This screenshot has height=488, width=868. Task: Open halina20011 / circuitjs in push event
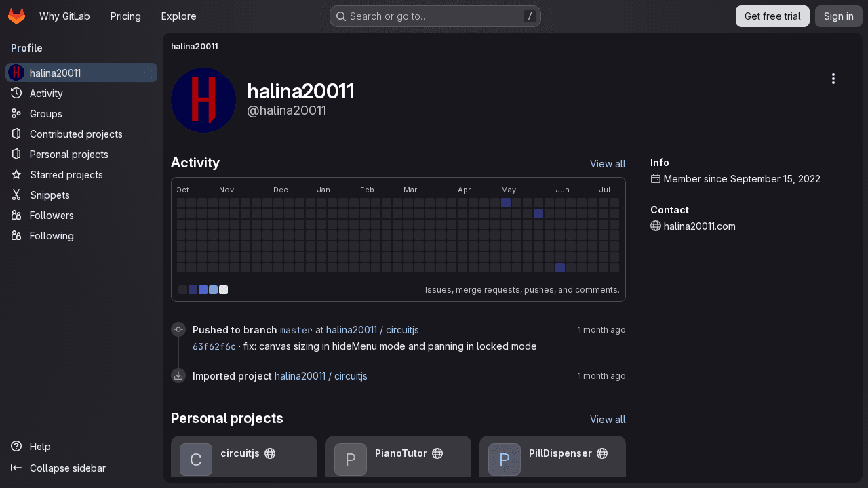[372, 330]
